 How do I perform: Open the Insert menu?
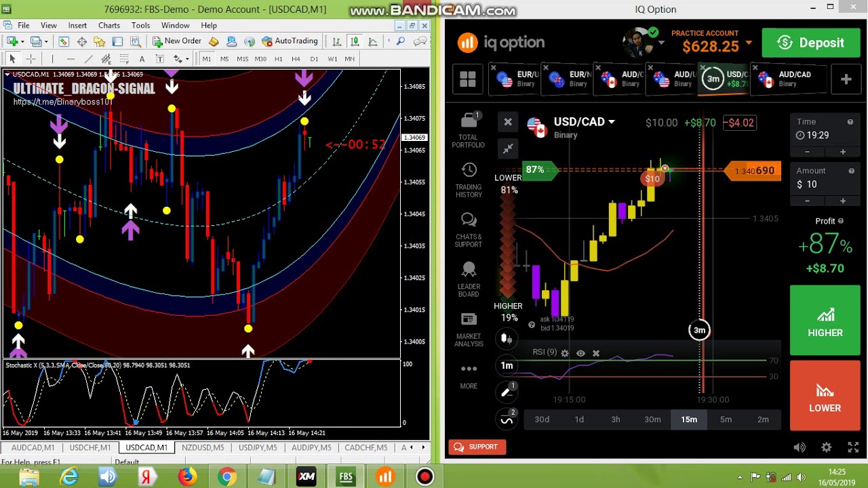click(77, 25)
